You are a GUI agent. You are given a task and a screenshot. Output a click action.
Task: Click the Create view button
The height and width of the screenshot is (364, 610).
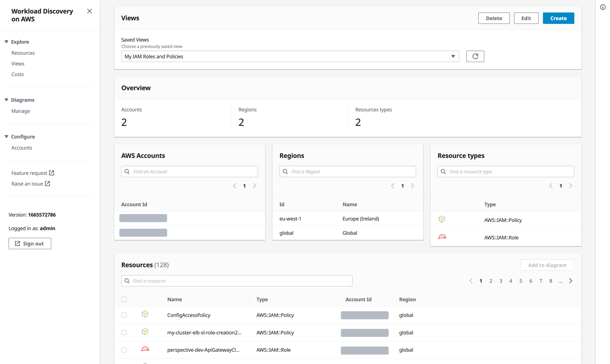click(x=558, y=18)
